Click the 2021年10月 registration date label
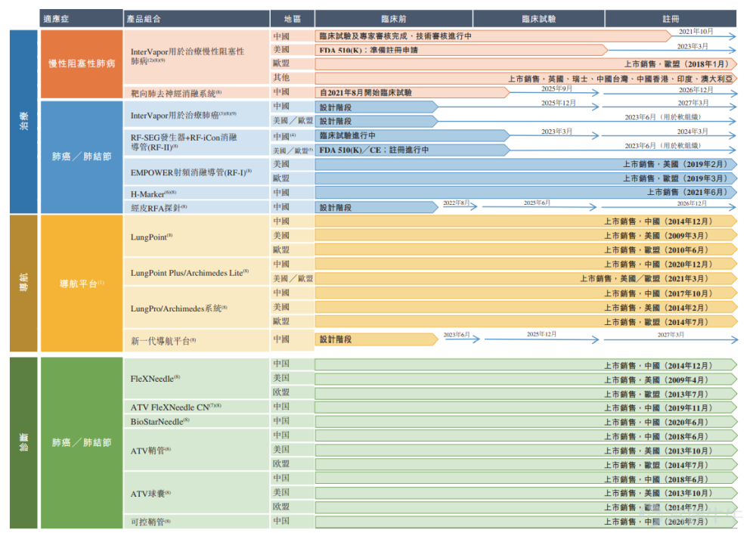The height and width of the screenshot is (539, 756). [x=696, y=31]
